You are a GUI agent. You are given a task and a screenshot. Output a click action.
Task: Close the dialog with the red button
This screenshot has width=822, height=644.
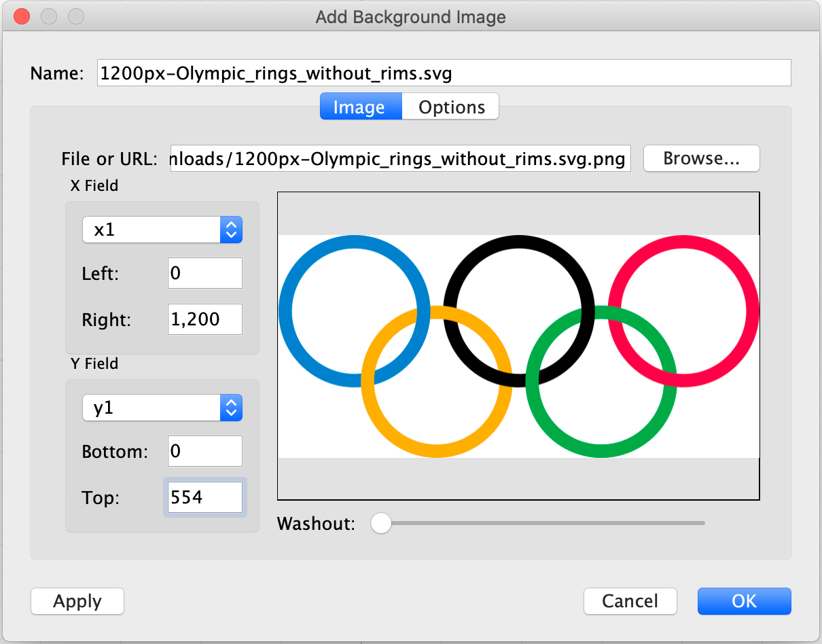click(22, 16)
